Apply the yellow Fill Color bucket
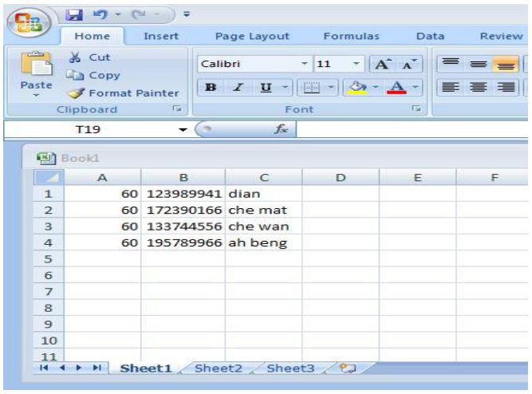 point(357,87)
